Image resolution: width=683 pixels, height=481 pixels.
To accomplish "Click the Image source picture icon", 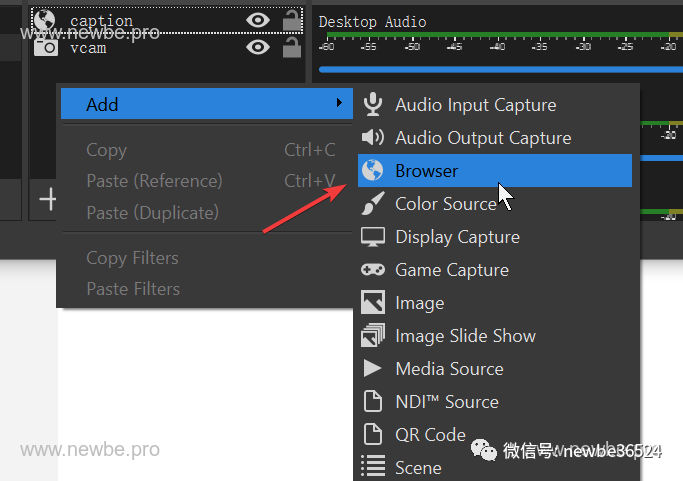I will coord(373,302).
